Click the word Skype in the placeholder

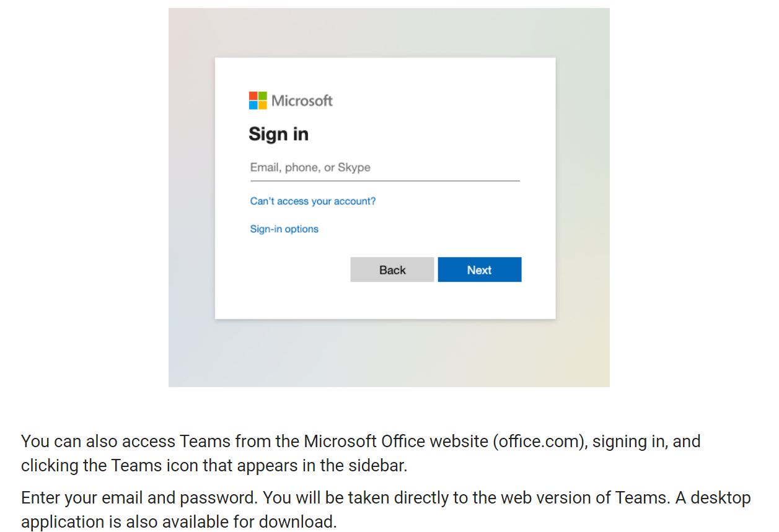coord(354,168)
